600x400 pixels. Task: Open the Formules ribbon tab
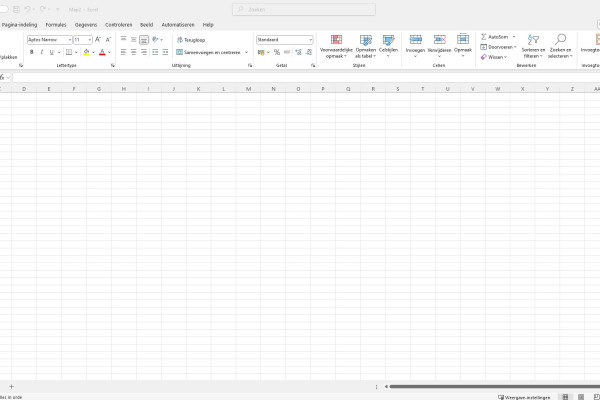pos(56,24)
